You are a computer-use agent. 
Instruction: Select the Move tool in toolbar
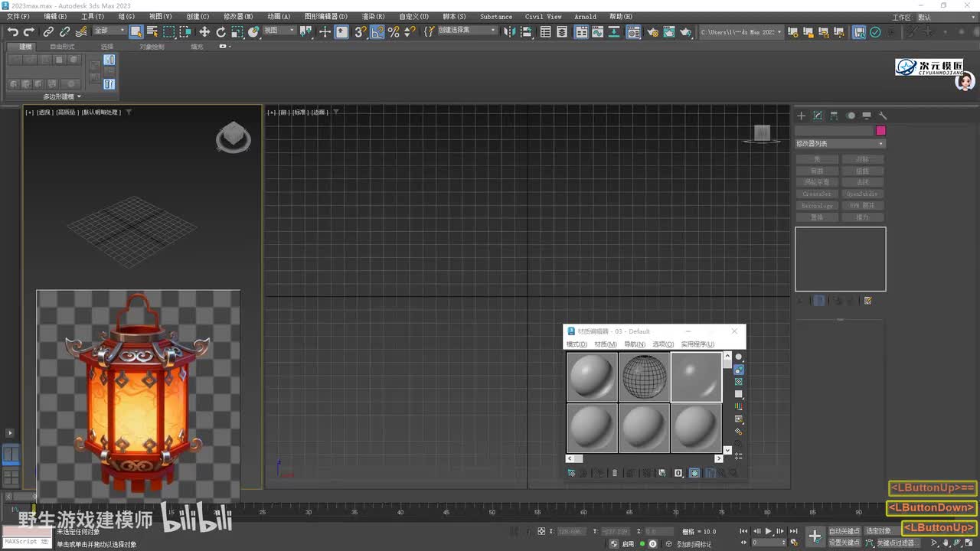pyautogui.click(x=204, y=31)
